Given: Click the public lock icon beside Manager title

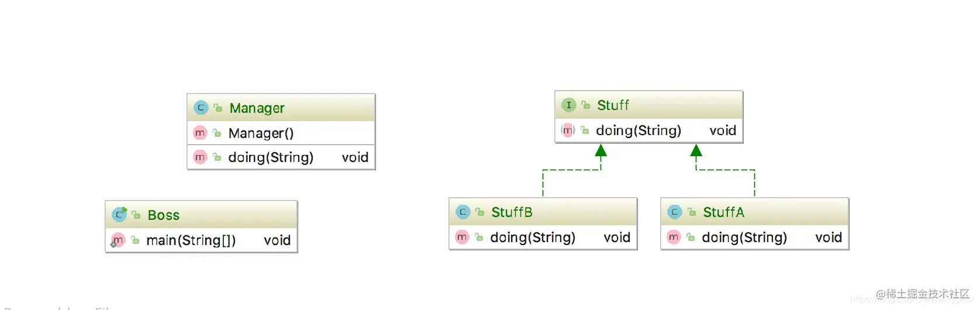Looking at the screenshot, I should 218,108.
